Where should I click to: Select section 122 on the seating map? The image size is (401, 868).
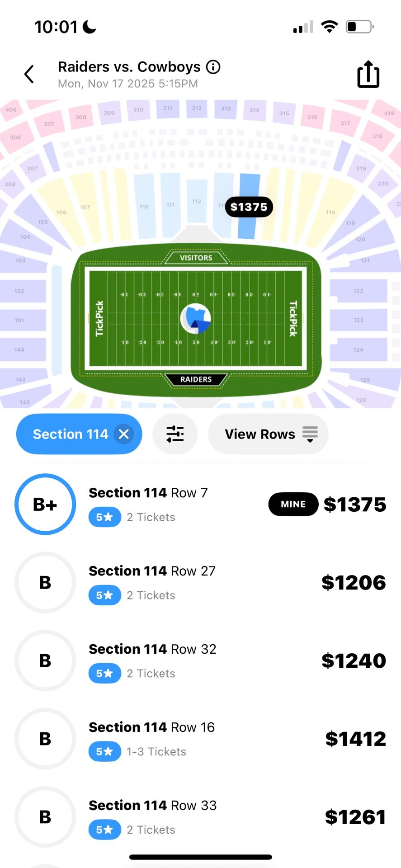click(x=359, y=291)
